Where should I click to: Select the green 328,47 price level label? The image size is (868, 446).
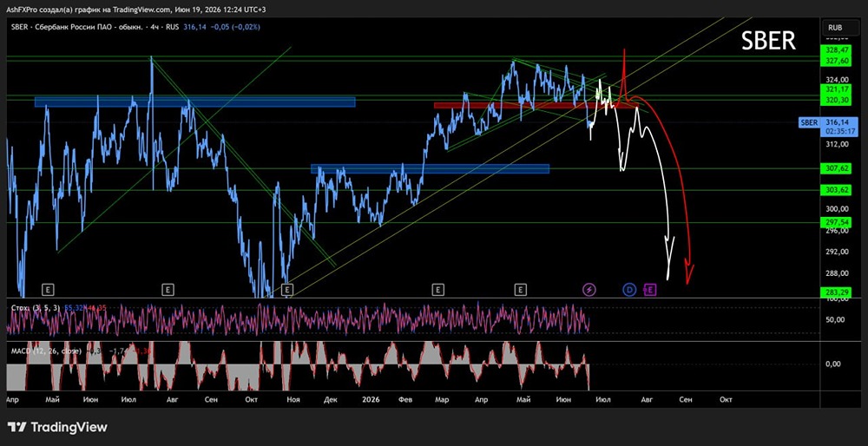(835, 51)
